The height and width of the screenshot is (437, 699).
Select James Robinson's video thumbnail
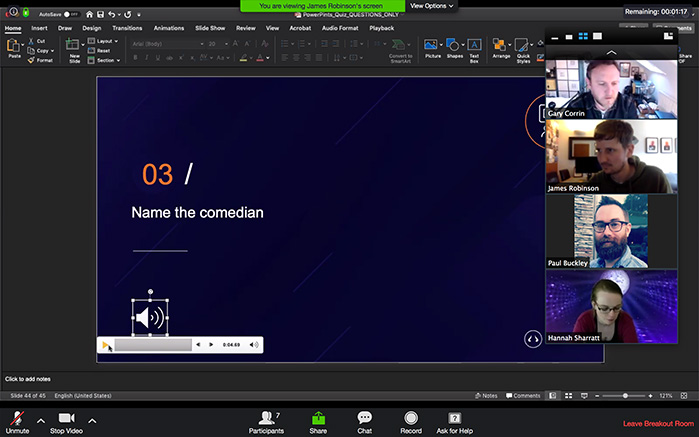(x=611, y=157)
